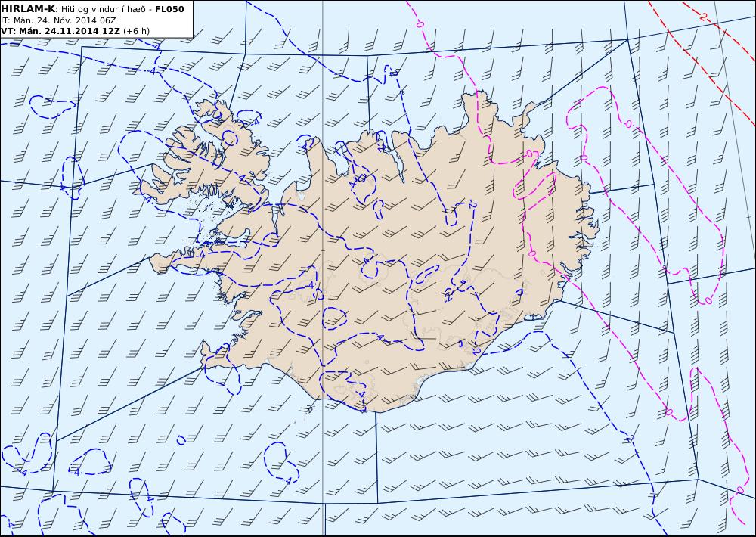Select the 'IT: Mán. 24. Nóv. 2014 06Z' line
Image resolution: width=756 pixels, height=537 pixels.
point(58,20)
